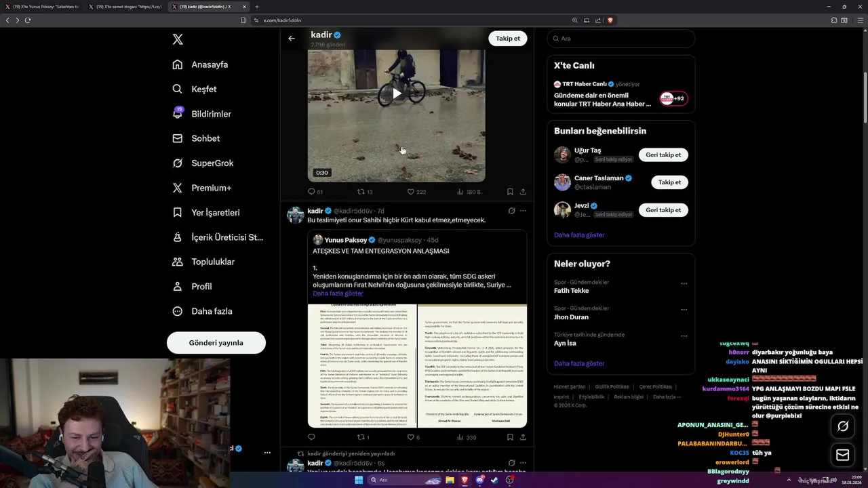Open right agreement document image
868x488 pixels.
point(473,366)
